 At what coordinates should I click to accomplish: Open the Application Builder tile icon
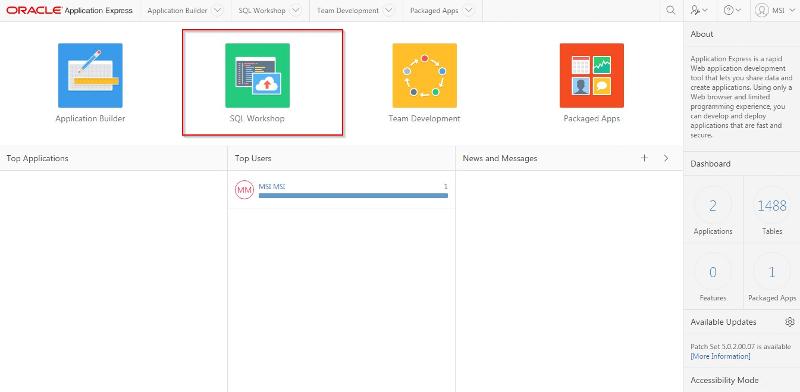tap(90, 76)
